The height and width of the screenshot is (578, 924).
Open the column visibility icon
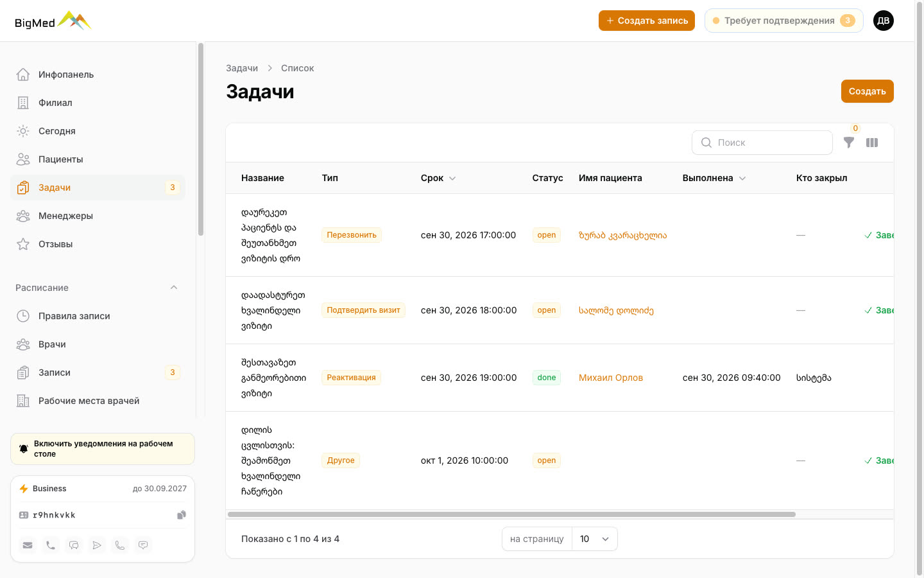872,143
